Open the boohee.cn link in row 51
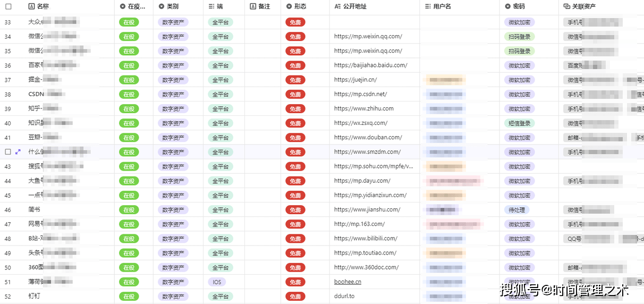This screenshot has height=304, width=644. (348, 282)
